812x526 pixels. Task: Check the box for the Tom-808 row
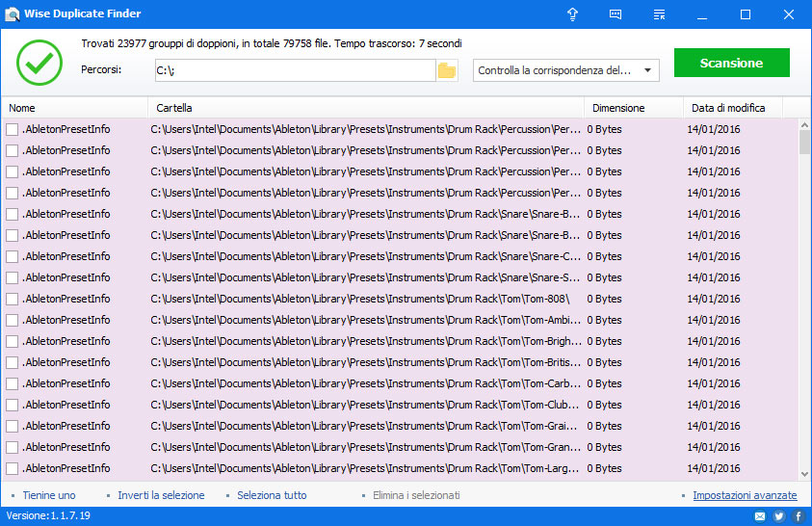(x=13, y=299)
